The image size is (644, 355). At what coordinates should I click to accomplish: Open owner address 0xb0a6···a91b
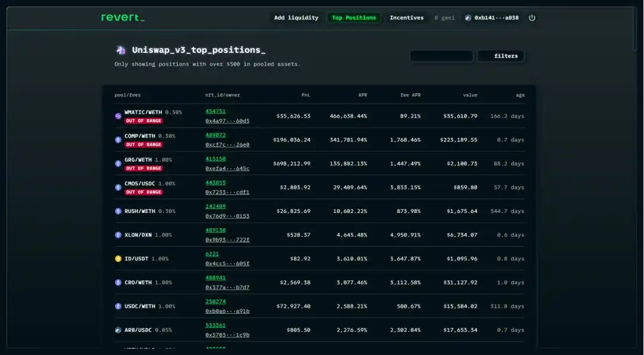(x=227, y=311)
